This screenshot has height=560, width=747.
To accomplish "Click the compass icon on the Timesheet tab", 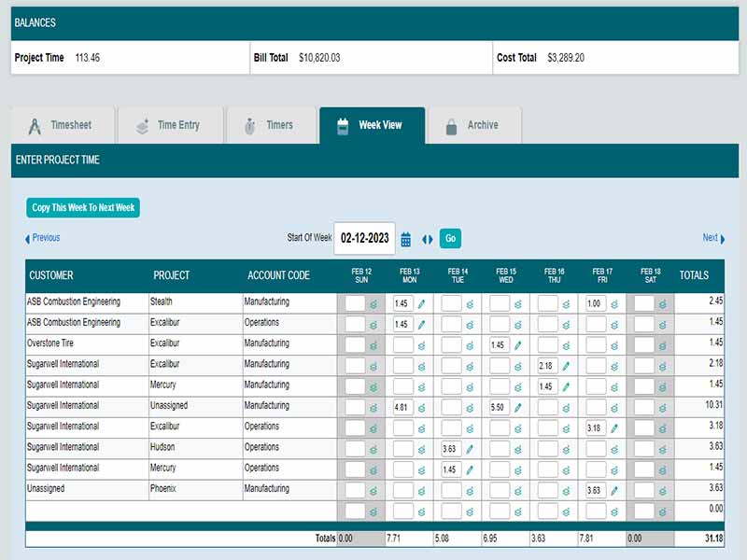I will pyautogui.click(x=35, y=124).
